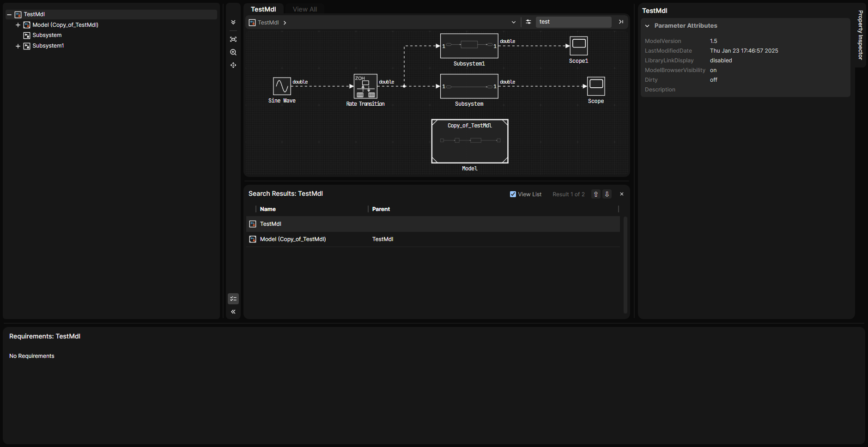Open the Property Inspector side tab
Viewport: 868px width, 447px height.
coord(860,35)
